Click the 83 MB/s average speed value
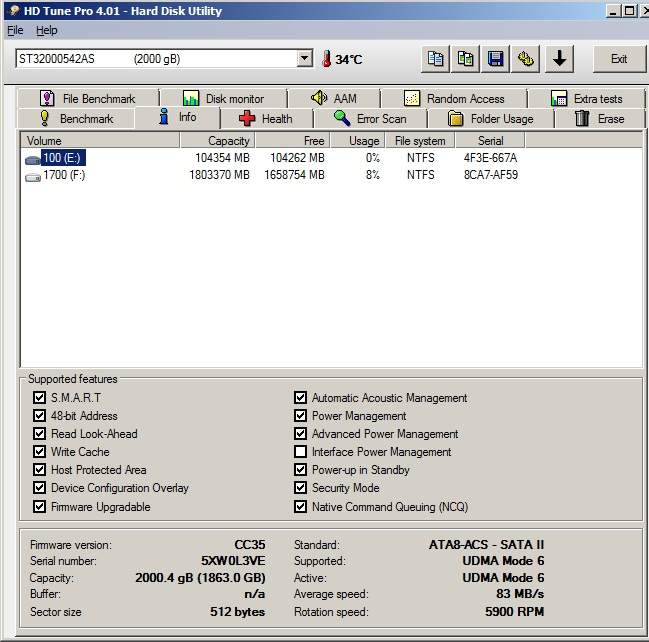 pyautogui.click(x=520, y=594)
